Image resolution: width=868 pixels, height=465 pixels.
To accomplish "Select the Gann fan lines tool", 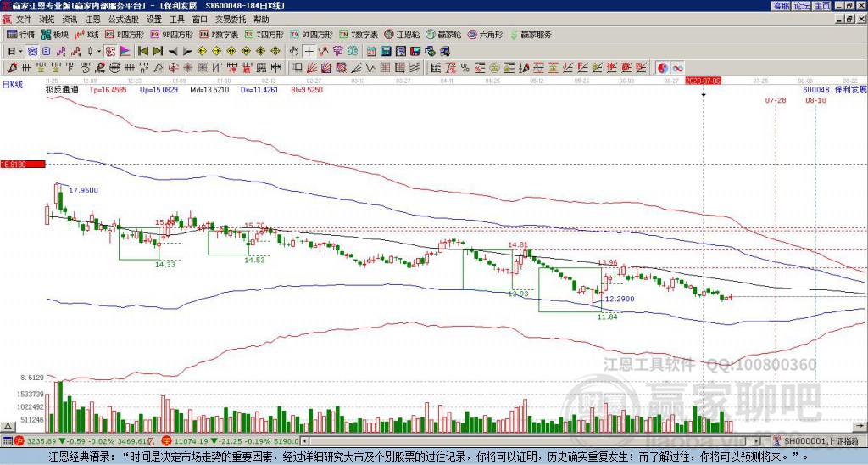I will (312, 68).
